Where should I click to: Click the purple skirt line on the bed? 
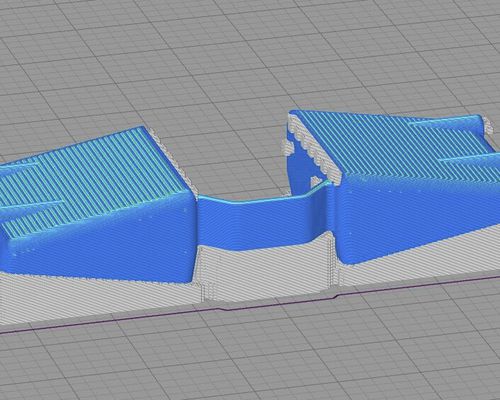pos(250,305)
